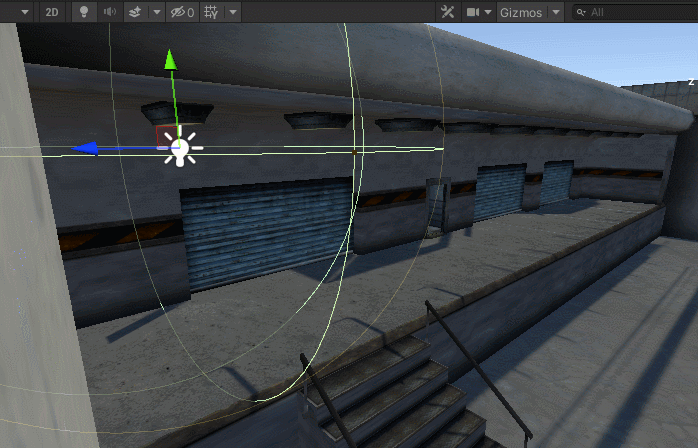Screen dimensions: 698x448
Task: Click the Gizmos button
Action: (521, 12)
